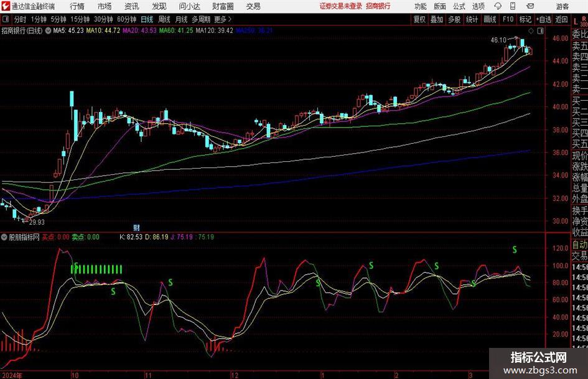Click the 通达信 app logo icon
Screen dimensions: 588x379
(6, 6)
